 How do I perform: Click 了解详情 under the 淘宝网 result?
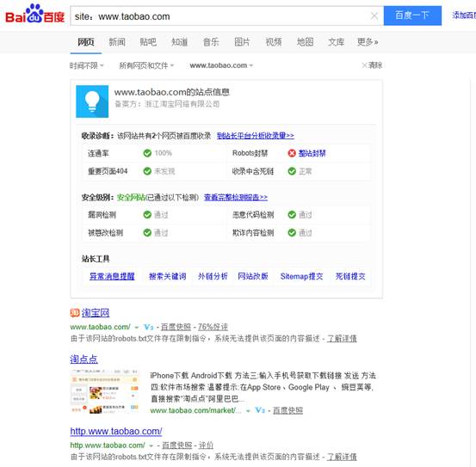coord(342,338)
